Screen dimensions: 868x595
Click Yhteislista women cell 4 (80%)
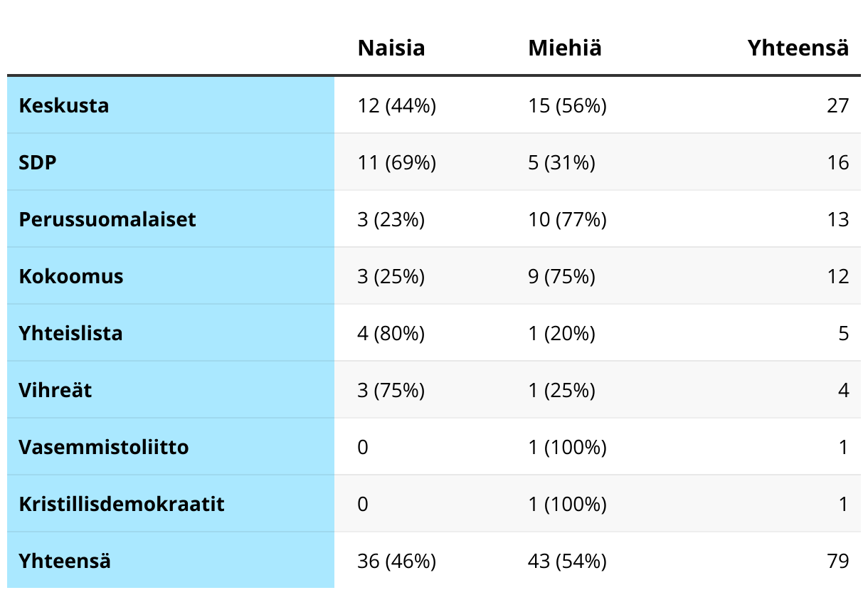point(391,333)
